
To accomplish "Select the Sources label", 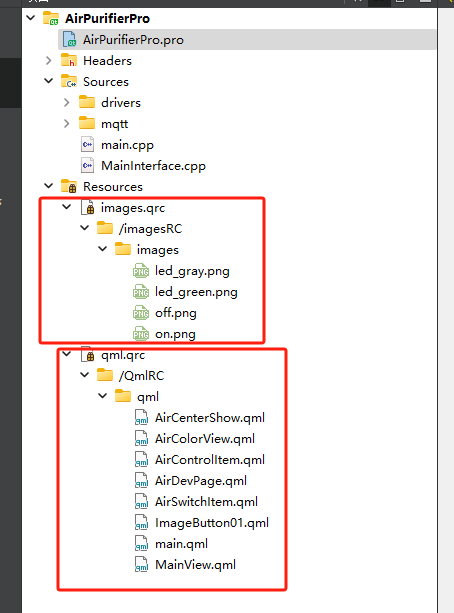I will (x=106, y=82).
